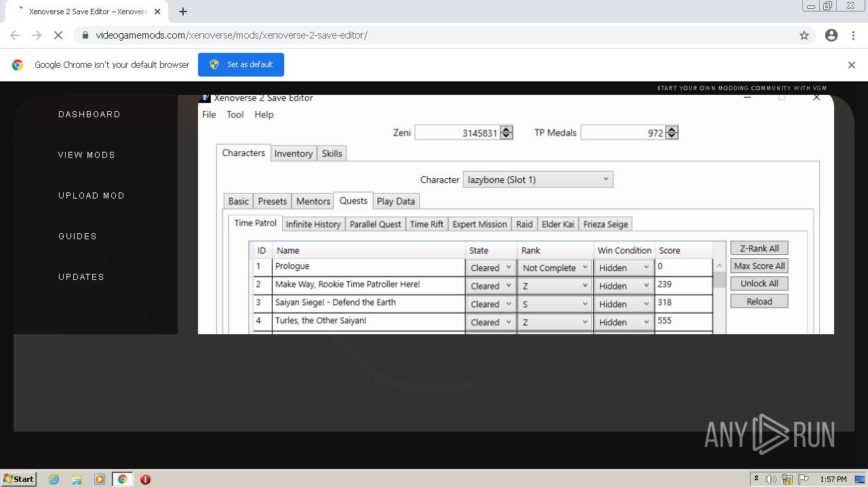The height and width of the screenshot is (488, 868).
Task: Open Rank dropdown for Turles row
Action: (x=555, y=323)
